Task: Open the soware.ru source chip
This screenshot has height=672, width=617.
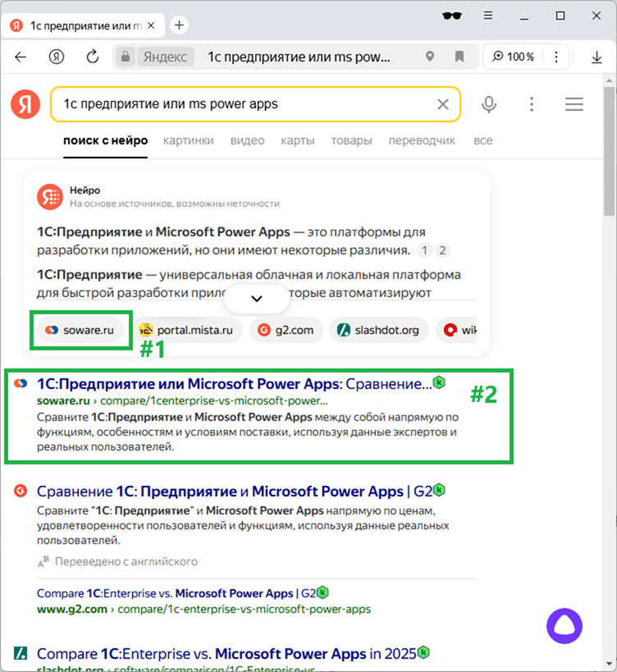Action: (x=80, y=330)
